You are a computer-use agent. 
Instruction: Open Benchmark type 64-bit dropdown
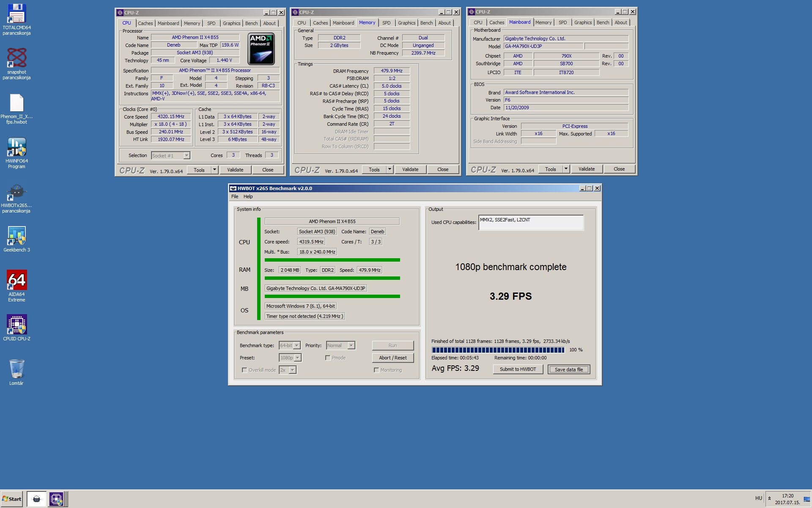[x=297, y=345]
